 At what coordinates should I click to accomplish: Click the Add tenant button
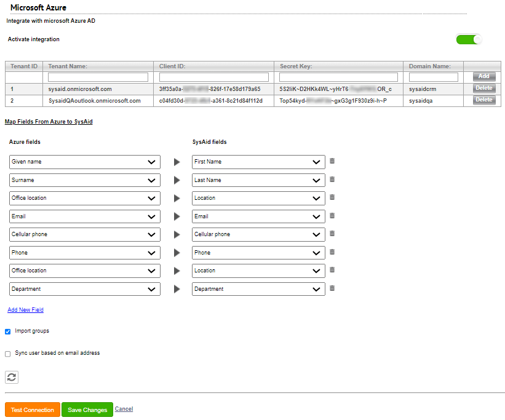point(483,76)
